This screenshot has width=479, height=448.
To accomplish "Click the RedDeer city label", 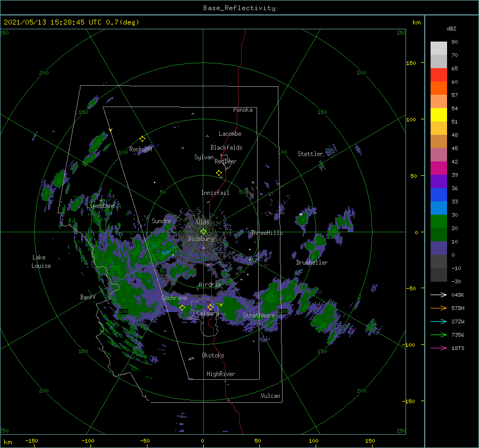I will [x=226, y=161].
